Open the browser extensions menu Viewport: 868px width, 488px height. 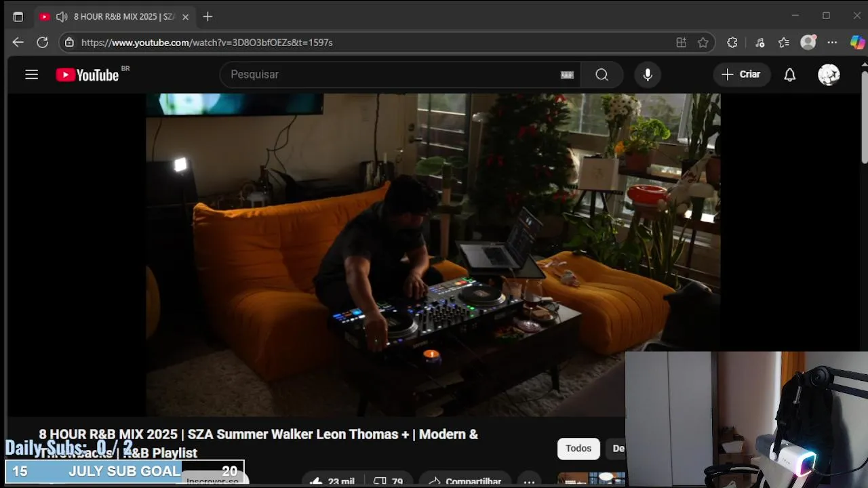click(732, 42)
